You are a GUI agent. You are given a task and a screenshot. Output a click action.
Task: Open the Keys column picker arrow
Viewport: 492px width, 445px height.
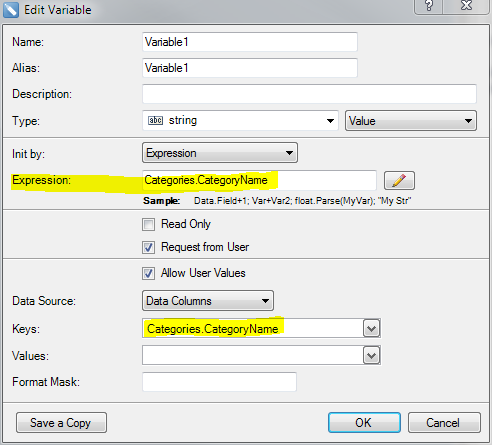[x=371, y=329]
